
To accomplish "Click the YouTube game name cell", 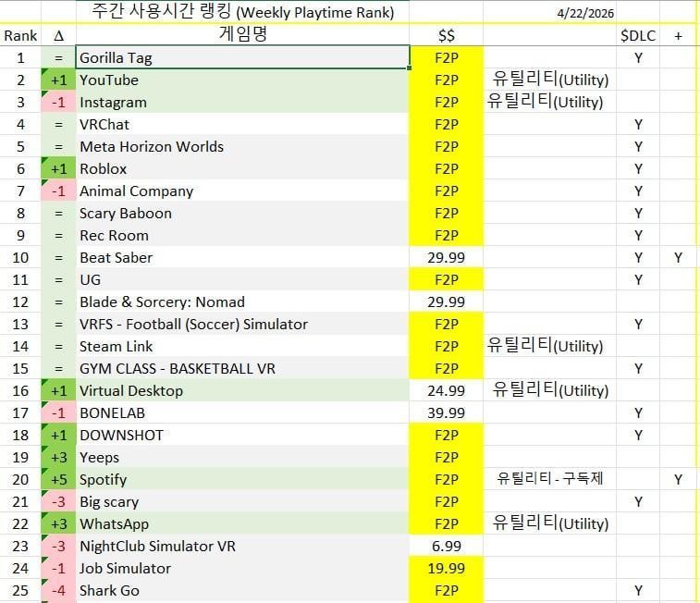I will pos(242,80).
